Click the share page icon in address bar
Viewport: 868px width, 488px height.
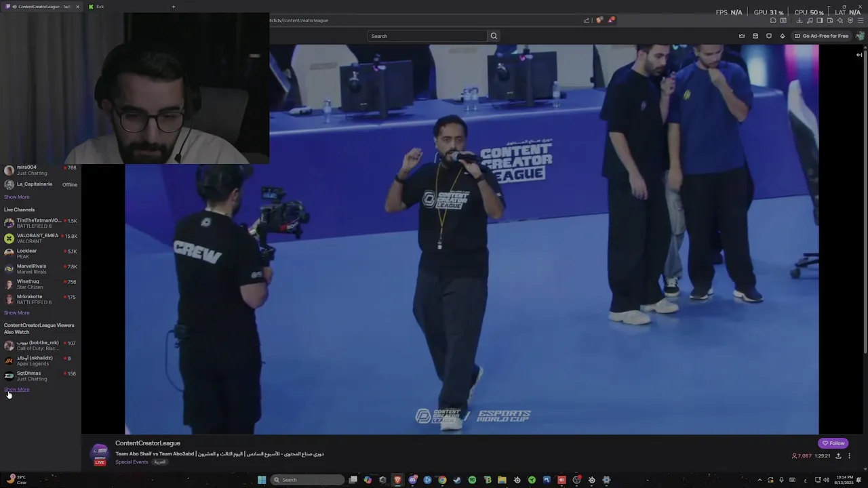pyautogui.click(x=587, y=20)
